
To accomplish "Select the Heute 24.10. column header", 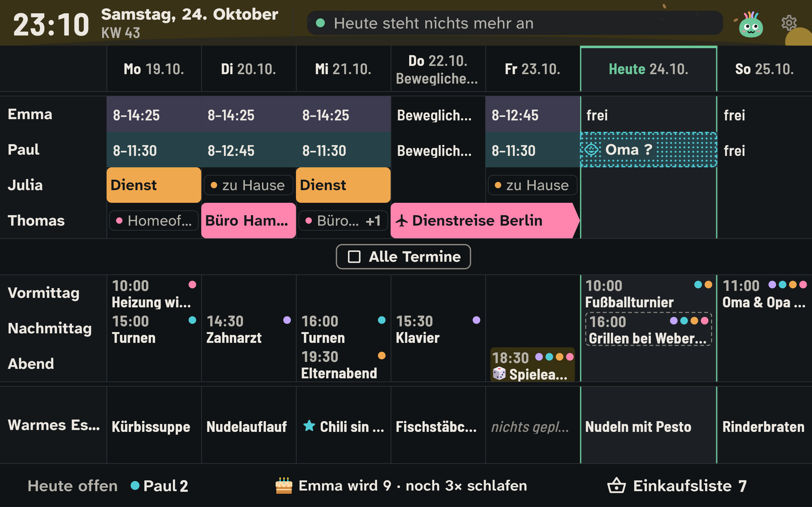I will click(648, 69).
